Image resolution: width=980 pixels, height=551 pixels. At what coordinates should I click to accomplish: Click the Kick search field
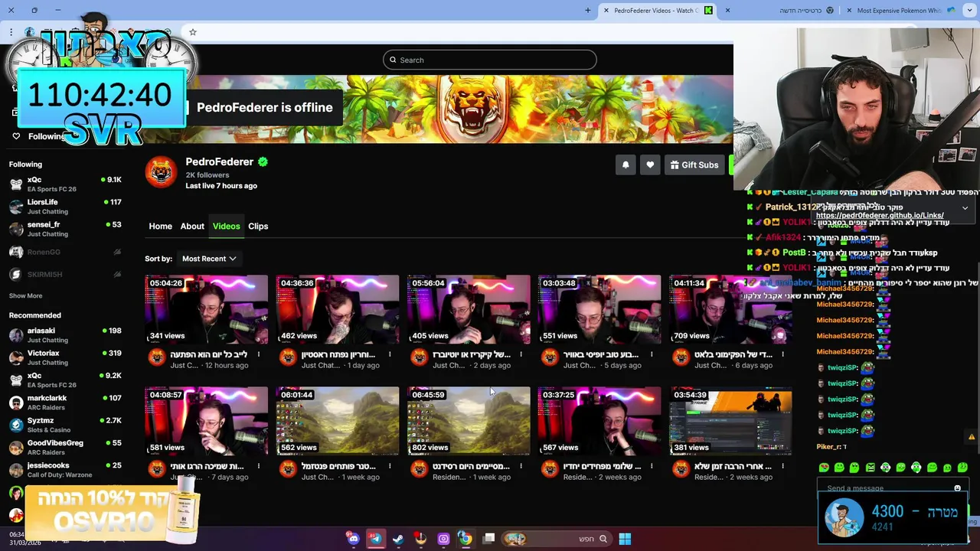pos(490,60)
